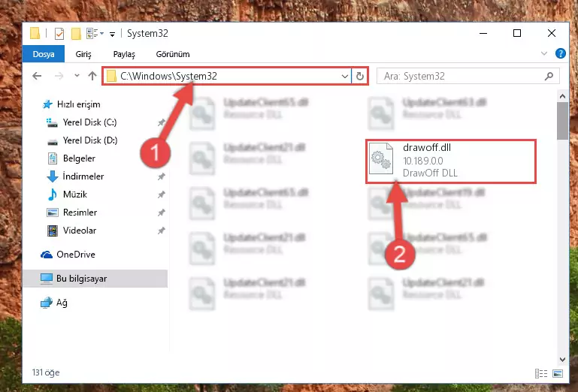This screenshot has width=578, height=392.
Task: Click the Properties checkmark icon in quick access toolbar
Action: point(59,34)
